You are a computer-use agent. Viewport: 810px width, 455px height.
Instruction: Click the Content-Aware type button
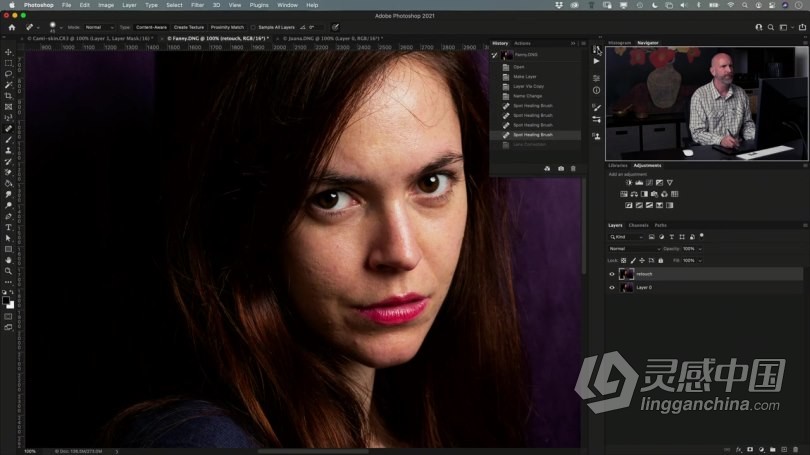click(x=152, y=27)
